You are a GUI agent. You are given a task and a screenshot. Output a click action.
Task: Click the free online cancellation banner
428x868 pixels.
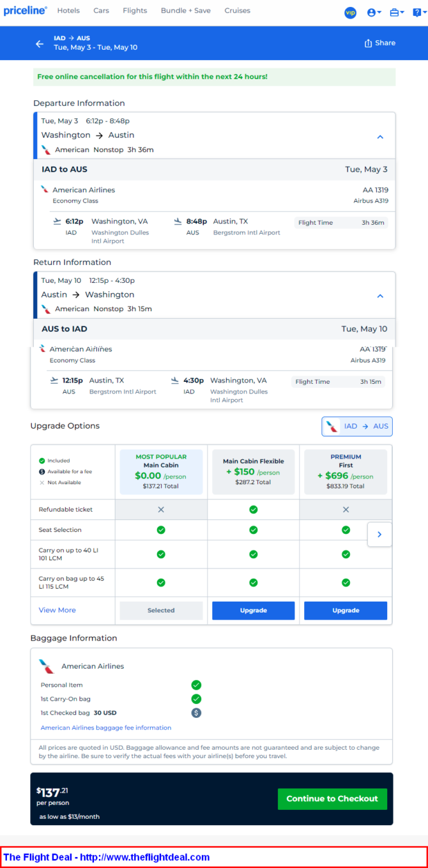(x=214, y=77)
